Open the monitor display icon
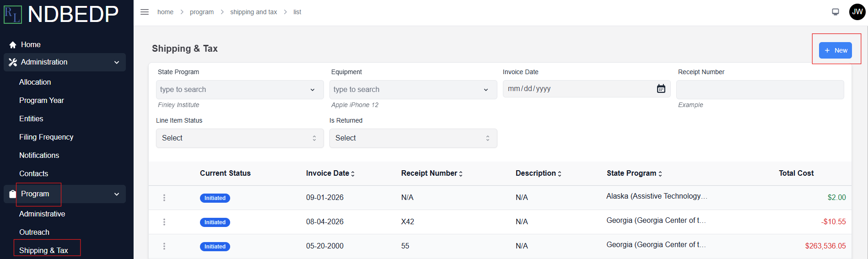Viewport: 868px width, 259px height. coord(836,12)
